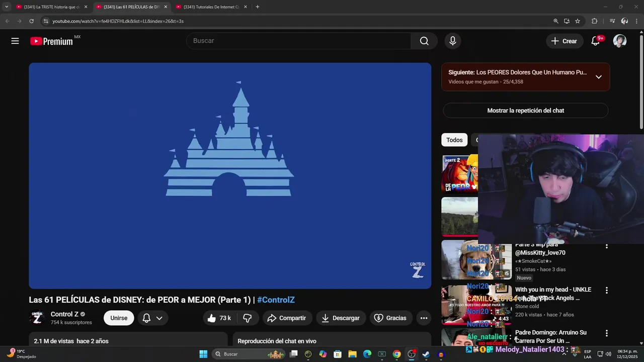Toggle channel notification bell for Control Z
This screenshot has height=362, width=644.
(x=146, y=318)
